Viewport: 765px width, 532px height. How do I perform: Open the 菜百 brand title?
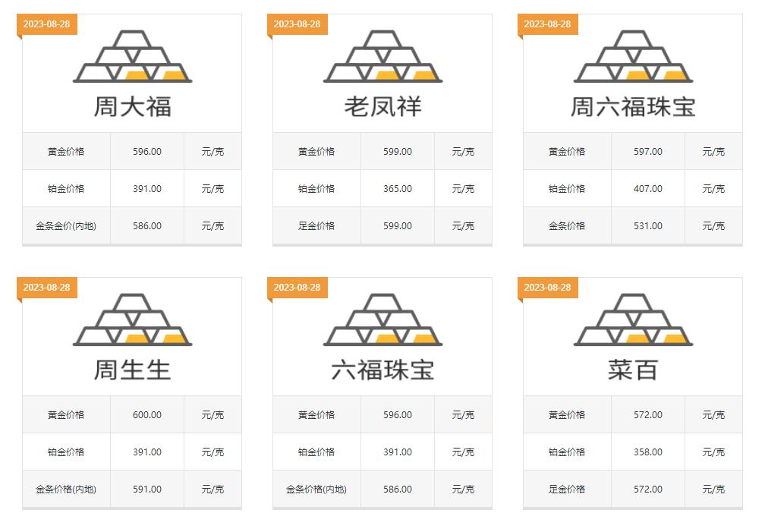(x=633, y=370)
